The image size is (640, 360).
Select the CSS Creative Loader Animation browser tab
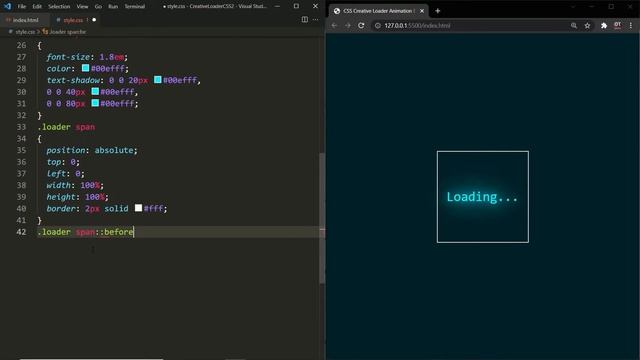(x=378, y=11)
